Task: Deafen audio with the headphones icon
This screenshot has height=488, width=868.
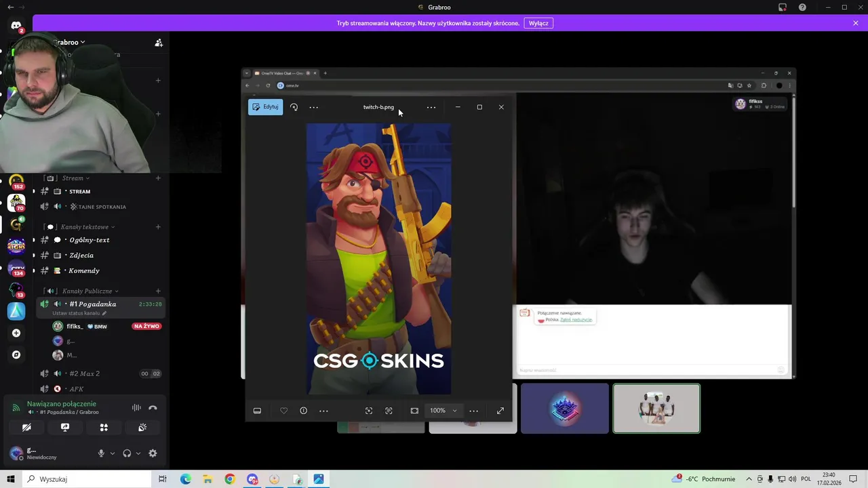Action: click(x=127, y=453)
